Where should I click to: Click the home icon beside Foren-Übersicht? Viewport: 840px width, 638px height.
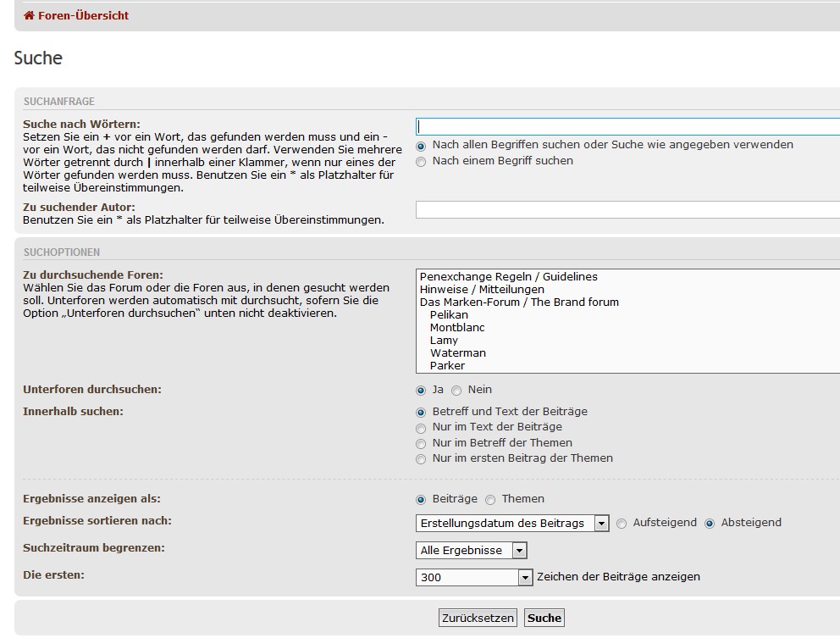[x=29, y=15]
